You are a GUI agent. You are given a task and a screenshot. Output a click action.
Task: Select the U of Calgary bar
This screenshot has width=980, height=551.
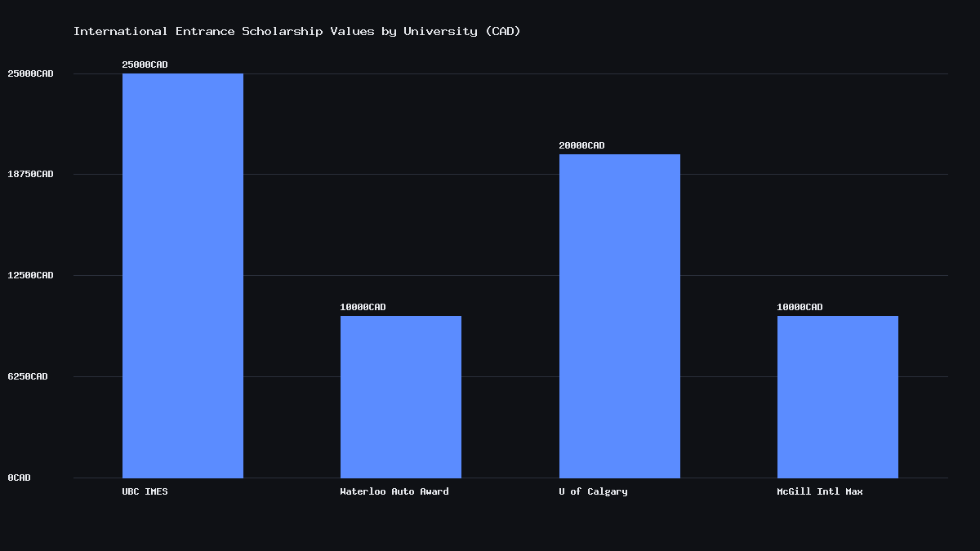(x=620, y=316)
